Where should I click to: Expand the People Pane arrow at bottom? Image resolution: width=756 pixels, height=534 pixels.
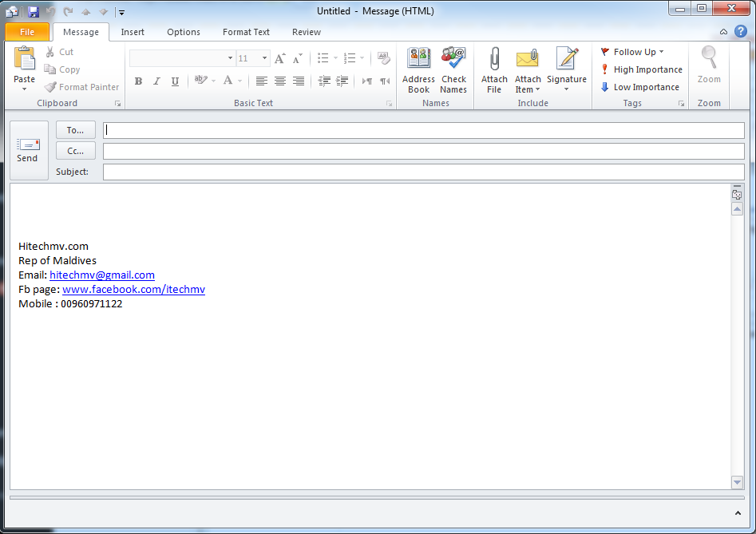[x=738, y=513]
